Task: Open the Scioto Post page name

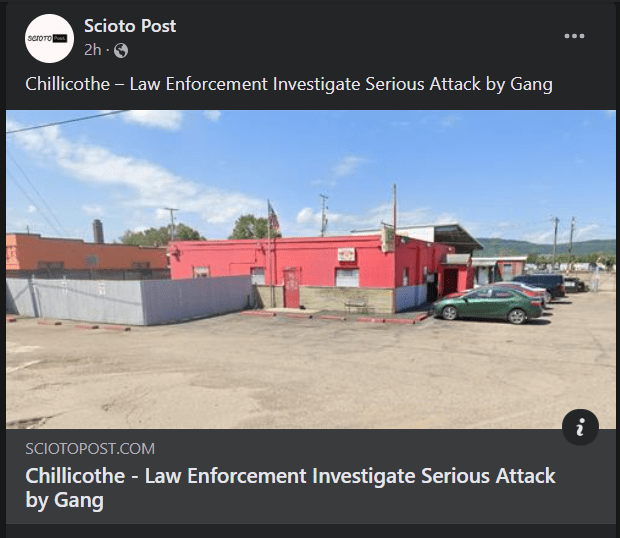Action: coord(130,26)
